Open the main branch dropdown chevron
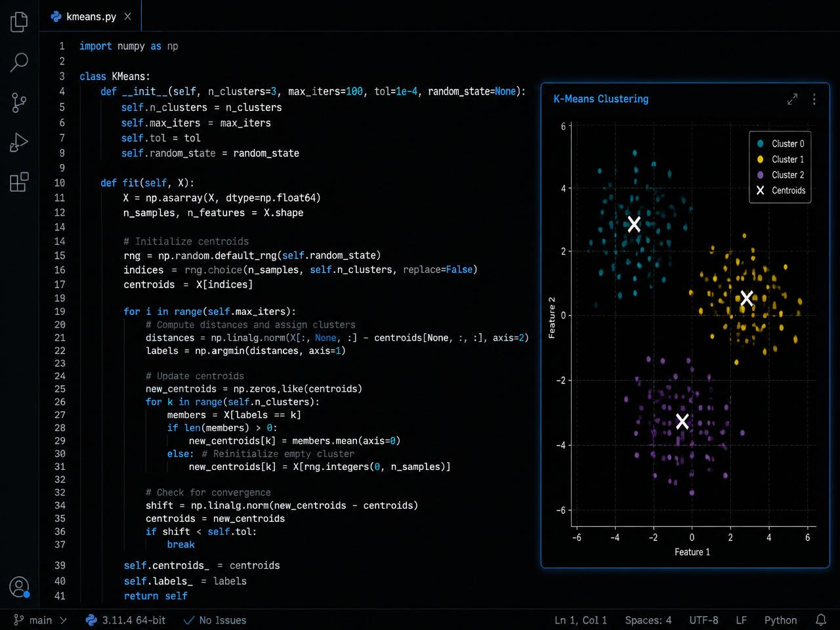The height and width of the screenshot is (630, 840). [x=63, y=620]
